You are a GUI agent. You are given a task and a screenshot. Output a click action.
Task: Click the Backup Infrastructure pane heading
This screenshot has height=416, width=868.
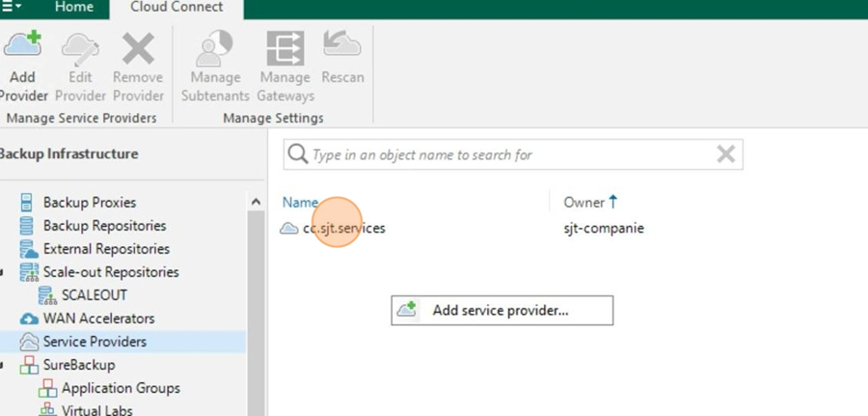68,153
